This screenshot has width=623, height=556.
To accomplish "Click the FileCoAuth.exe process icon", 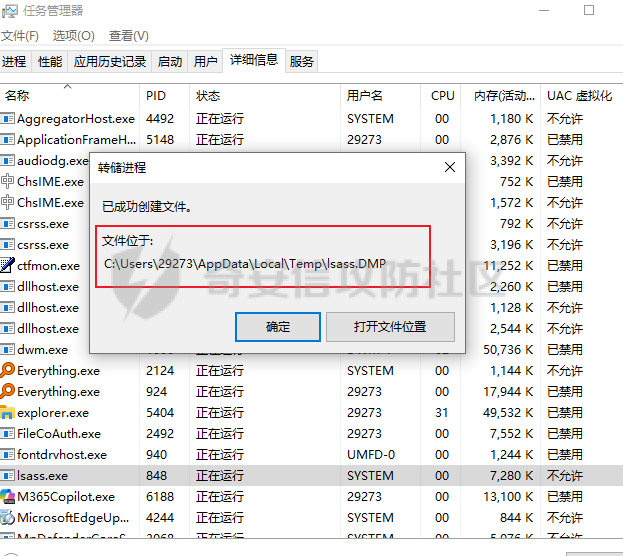I will (8, 434).
